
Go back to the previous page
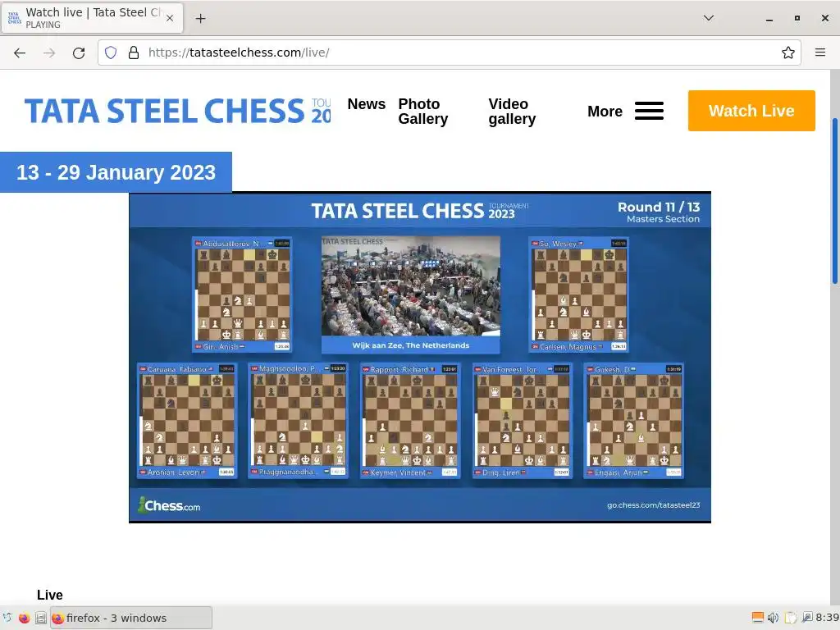[x=20, y=52]
